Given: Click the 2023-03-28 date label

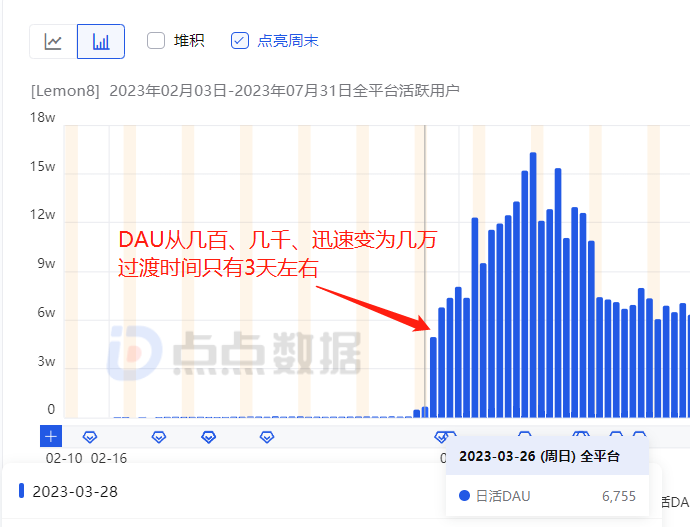Looking at the screenshot, I should coord(75,491).
